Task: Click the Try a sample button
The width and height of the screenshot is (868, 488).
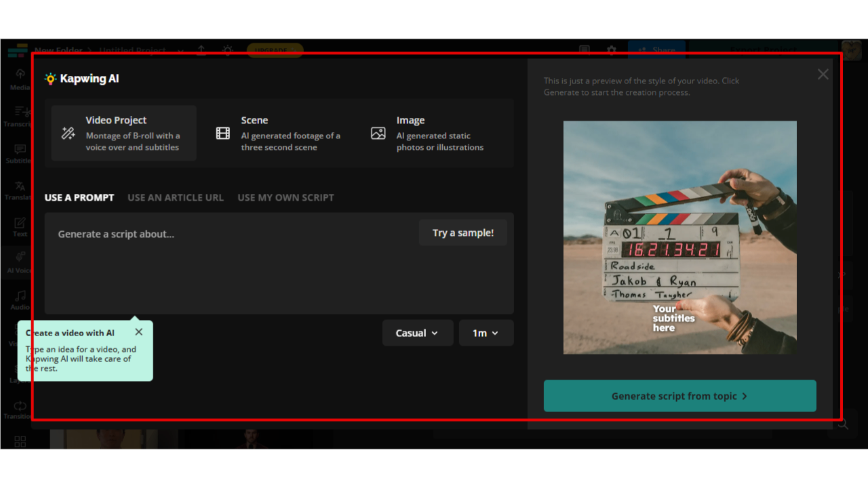Action: (463, 232)
